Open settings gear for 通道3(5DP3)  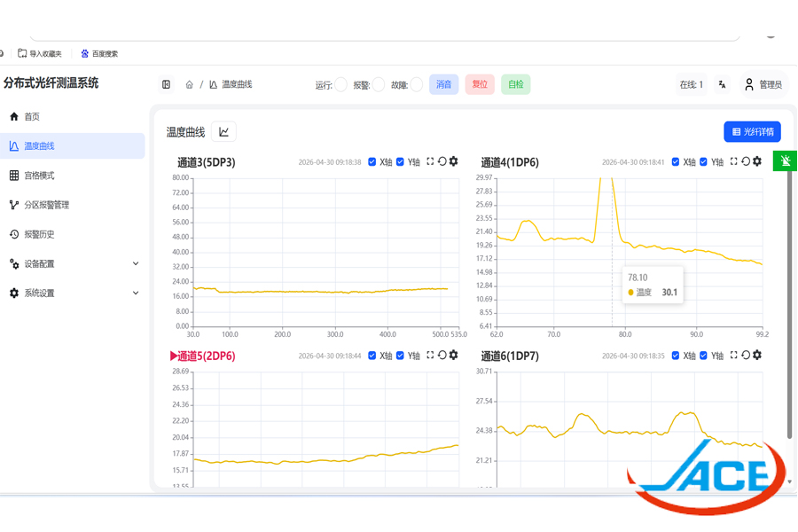point(453,161)
